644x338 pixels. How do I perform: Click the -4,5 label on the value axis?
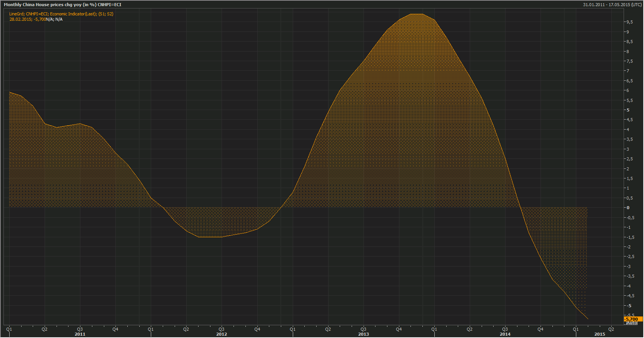[630, 296]
